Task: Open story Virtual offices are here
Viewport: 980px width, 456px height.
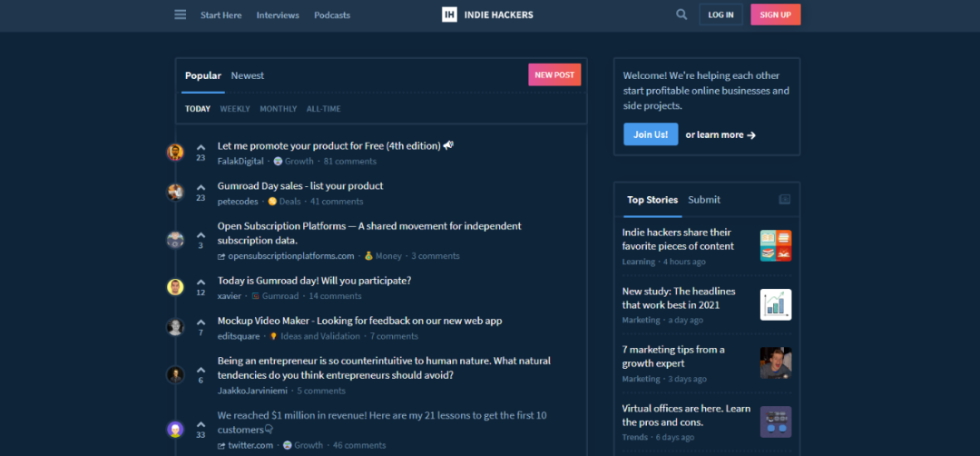Action: [686, 415]
